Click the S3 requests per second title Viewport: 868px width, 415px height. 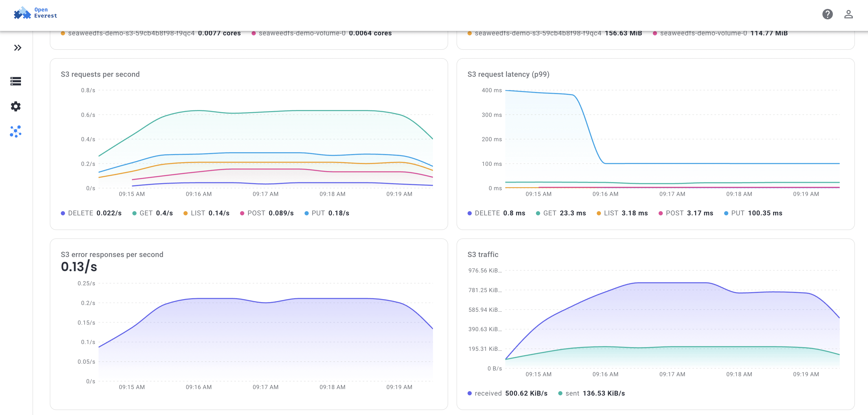click(x=100, y=74)
